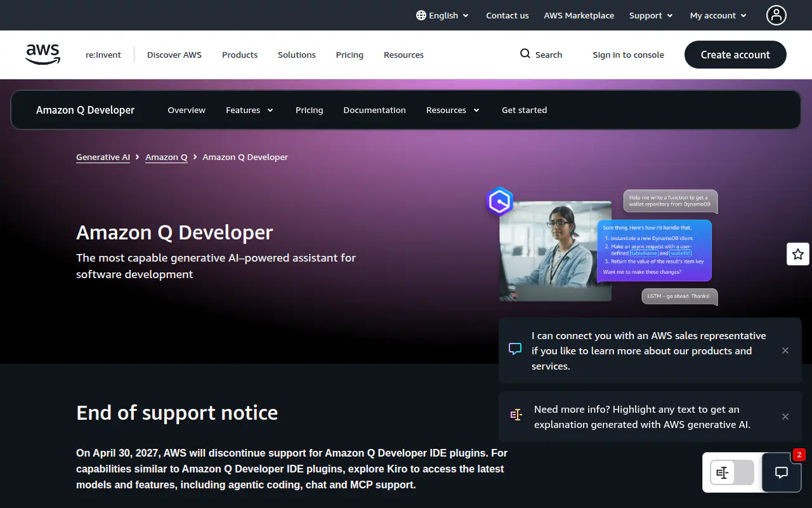Click the 'End of support notice' heading
This screenshot has height=508, width=812.
click(x=177, y=413)
